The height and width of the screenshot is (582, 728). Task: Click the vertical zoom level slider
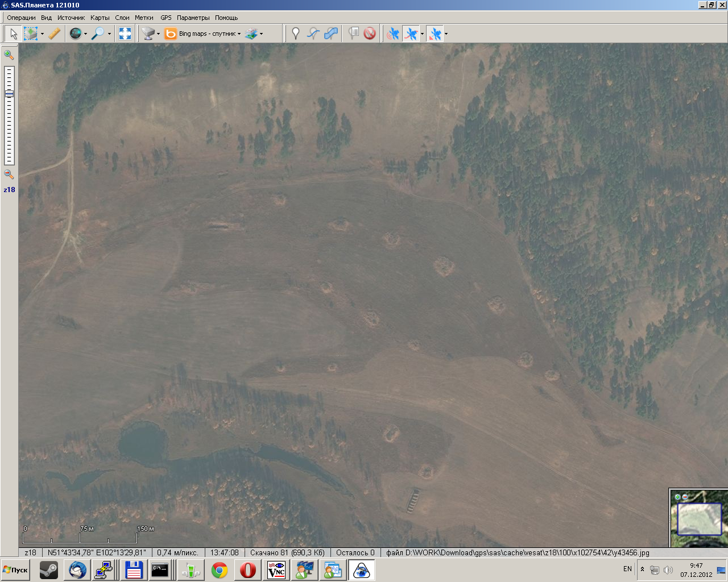[9, 115]
